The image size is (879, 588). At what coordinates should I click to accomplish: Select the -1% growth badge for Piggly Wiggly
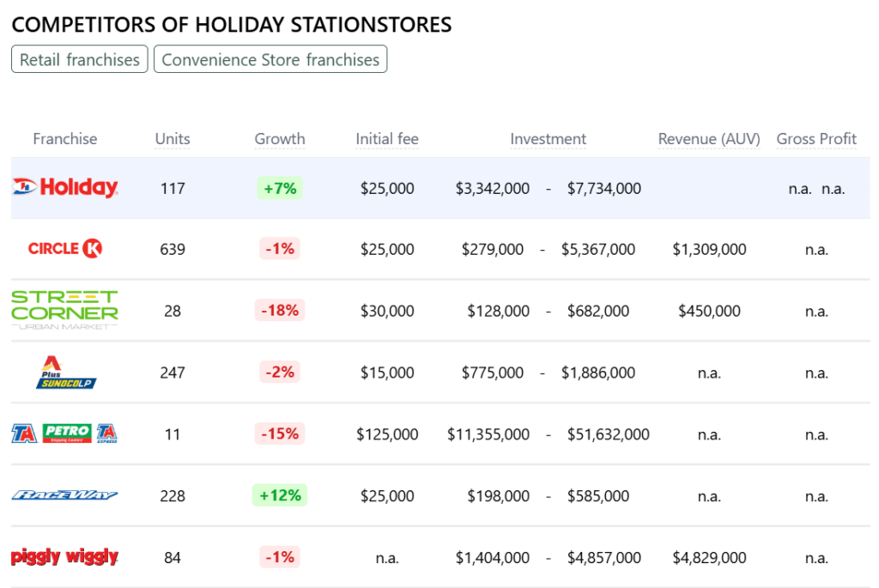[280, 556]
